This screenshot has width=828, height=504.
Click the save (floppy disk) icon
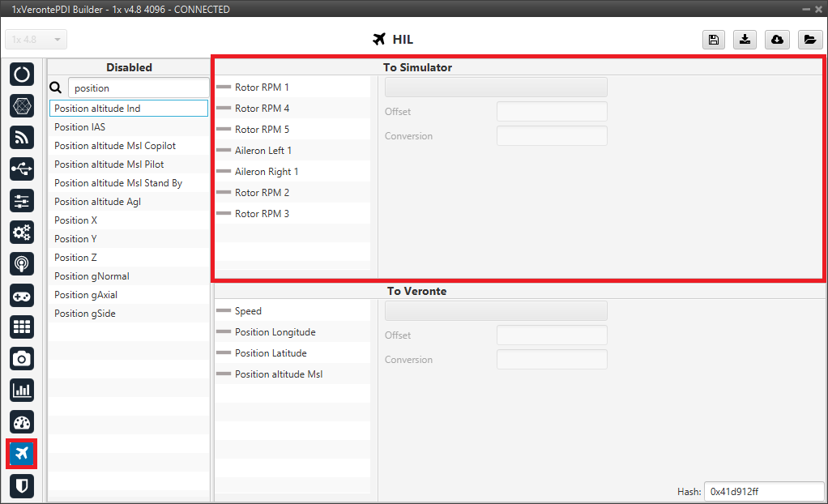click(714, 40)
